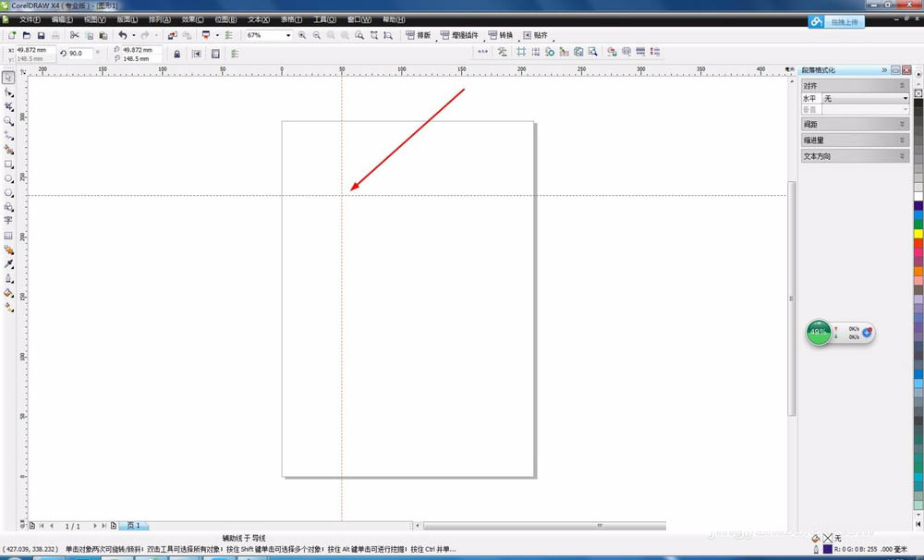
Task: Toggle the lock guideline icon
Action: [x=176, y=54]
